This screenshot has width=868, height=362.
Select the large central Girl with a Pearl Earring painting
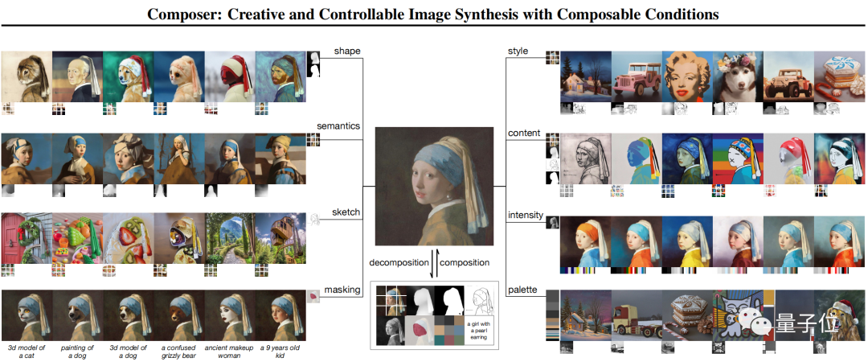tap(435, 187)
